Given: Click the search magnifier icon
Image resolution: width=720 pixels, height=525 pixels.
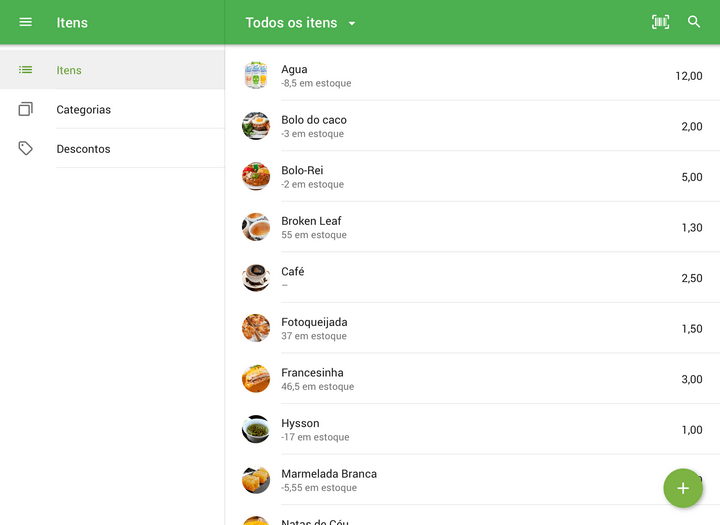Looking at the screenshot, I should [694, 22].
